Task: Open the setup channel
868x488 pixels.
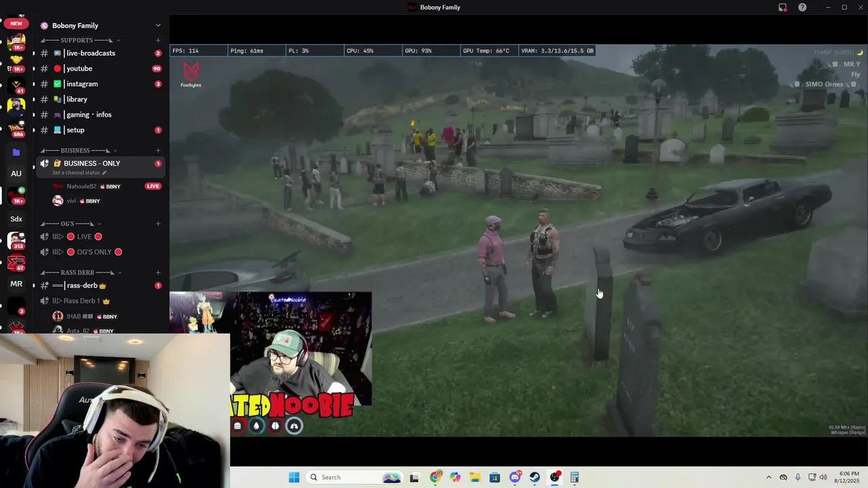Action: (x=100, y=130)
